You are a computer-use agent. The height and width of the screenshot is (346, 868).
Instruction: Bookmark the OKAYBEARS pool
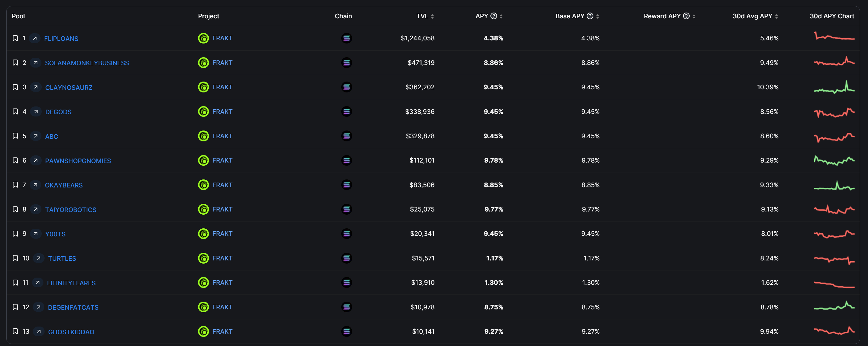(x=15, y=185)
